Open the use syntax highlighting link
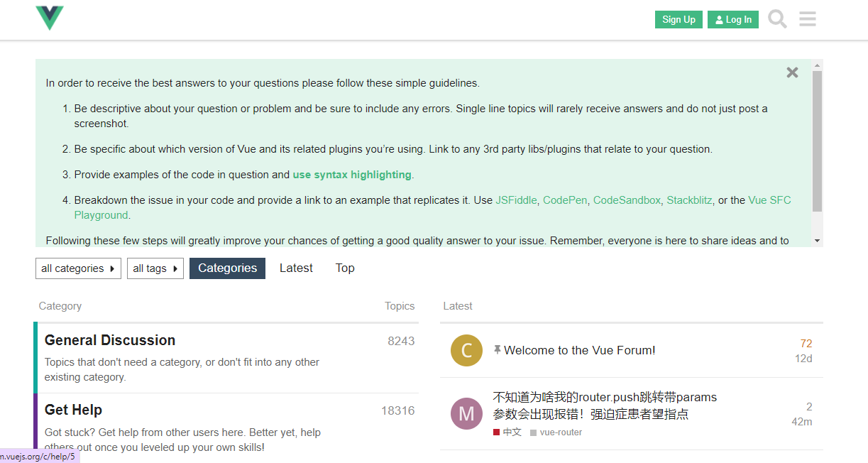The image size is (868, 463). pos(352,175)
